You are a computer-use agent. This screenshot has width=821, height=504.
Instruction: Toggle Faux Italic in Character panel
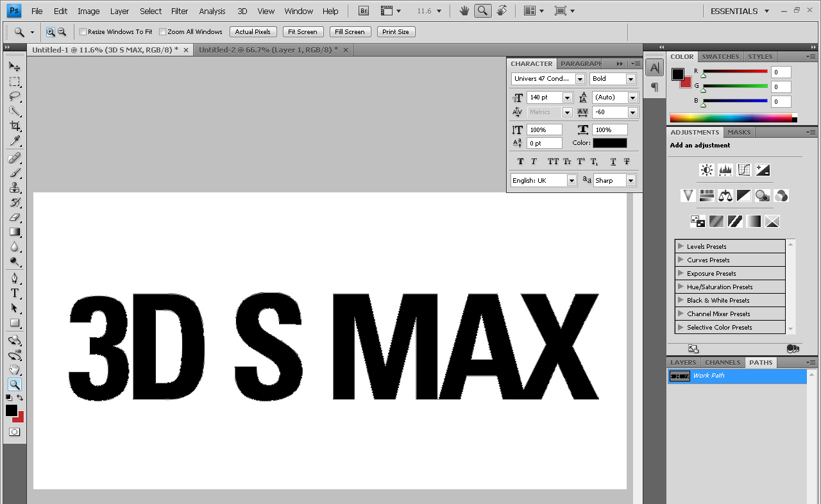pos(534,162)
